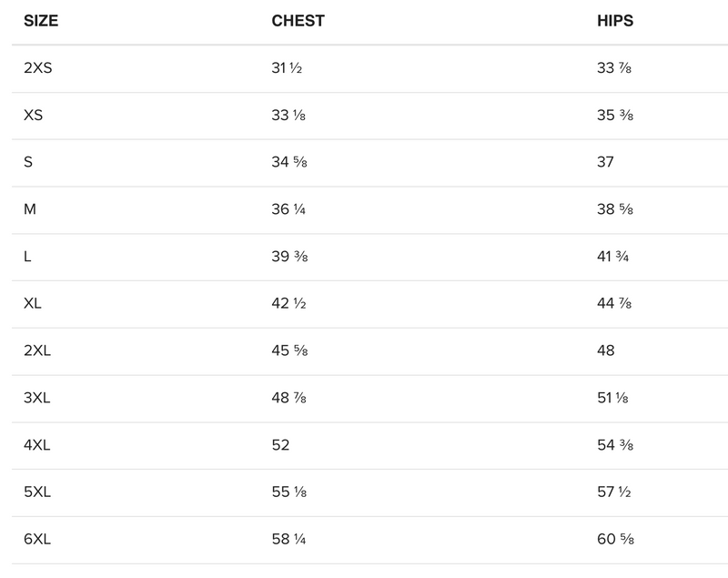Select the XL size row label

pos(33,304)
